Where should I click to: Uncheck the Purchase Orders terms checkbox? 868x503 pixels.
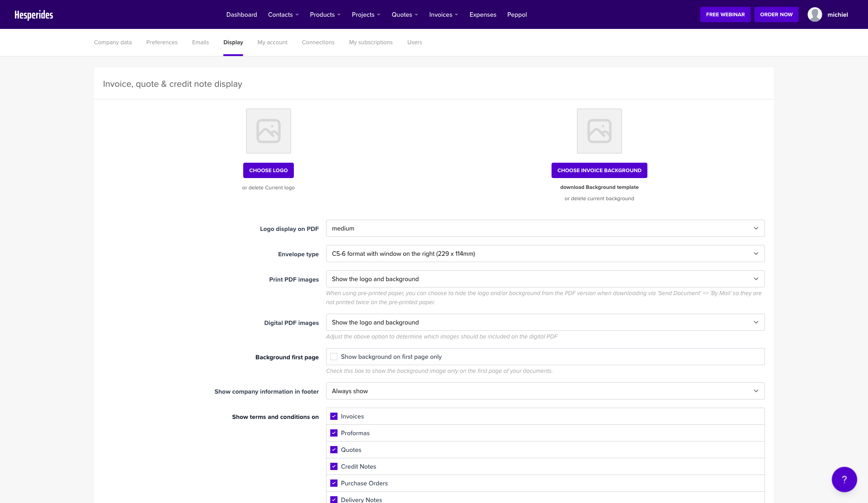click(x=334, y=483)
